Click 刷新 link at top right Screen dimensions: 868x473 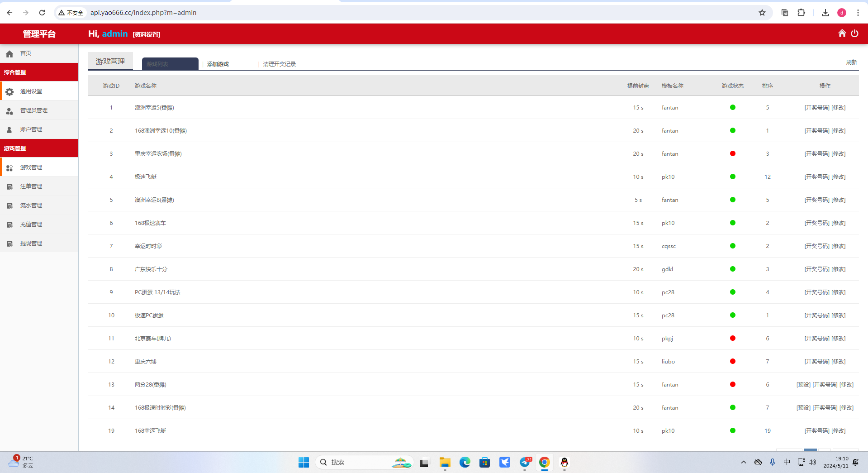[851, 62]
